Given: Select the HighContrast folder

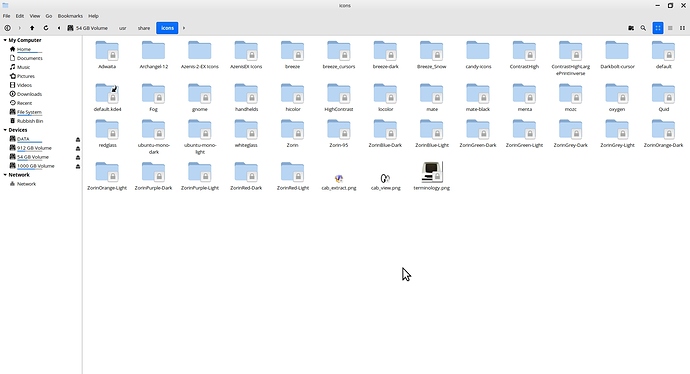Looking at the screenshot, I should 339,97.
